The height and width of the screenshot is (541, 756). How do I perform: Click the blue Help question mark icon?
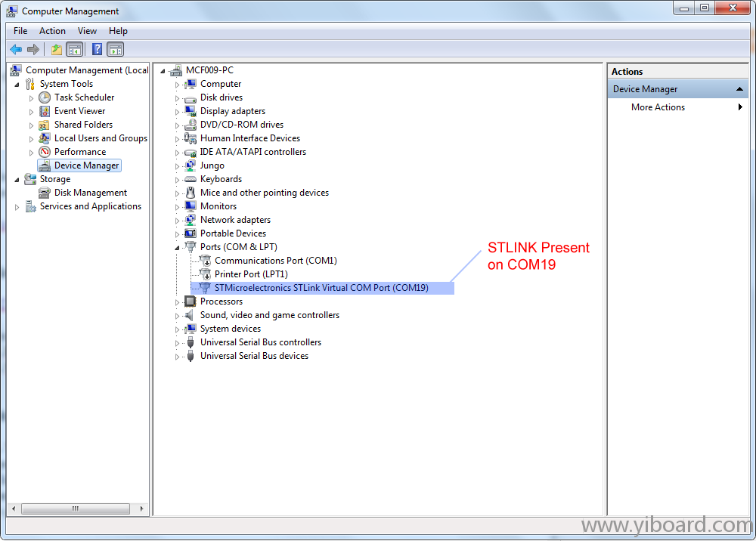tap(97, 50)
